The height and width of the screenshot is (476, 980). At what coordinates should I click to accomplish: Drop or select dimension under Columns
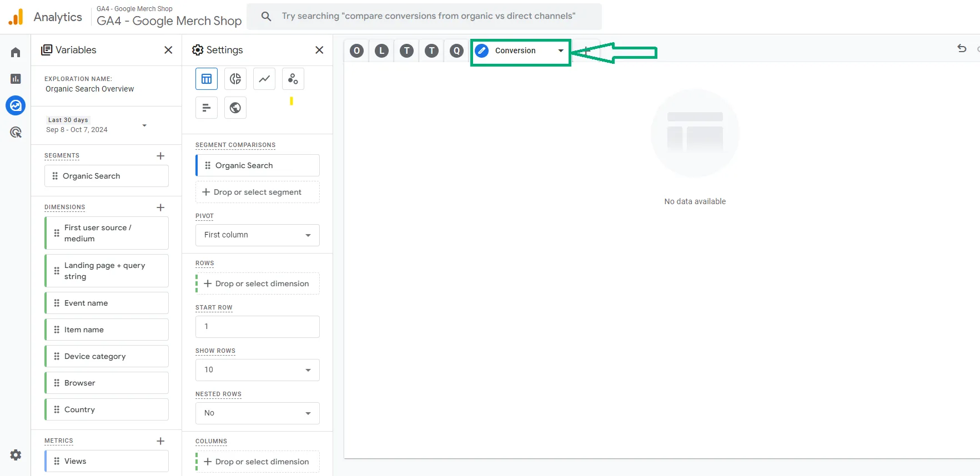(x=258, y=462)
